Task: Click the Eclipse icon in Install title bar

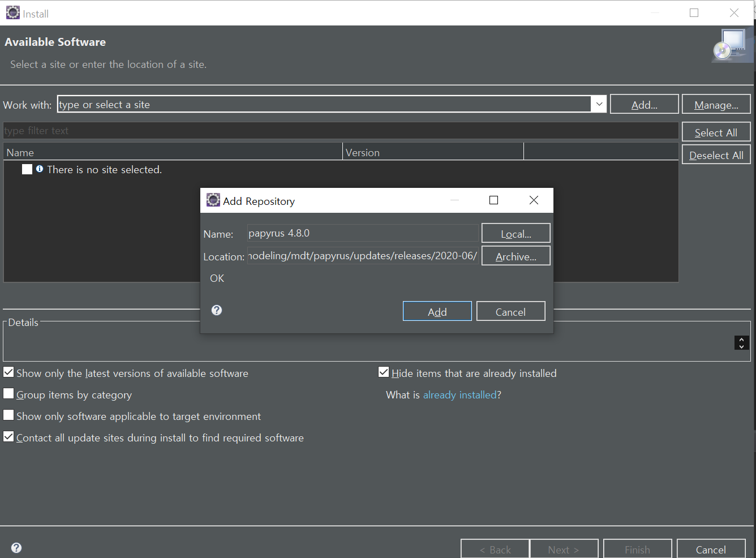Action: click(x=13, y=12)
